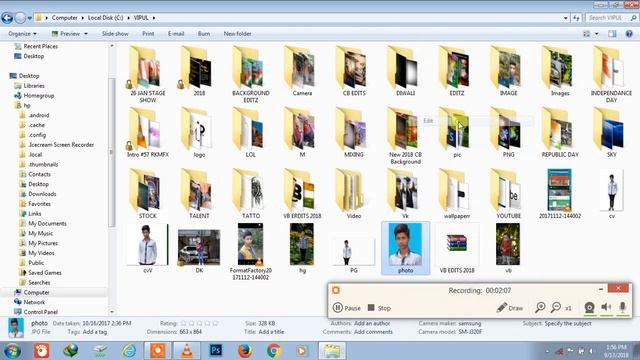Image resolution: width=640 pixels, height=360 pixels.
Task: Select Control Panel in the navigation pane
Action: click(x=40, y=312)
